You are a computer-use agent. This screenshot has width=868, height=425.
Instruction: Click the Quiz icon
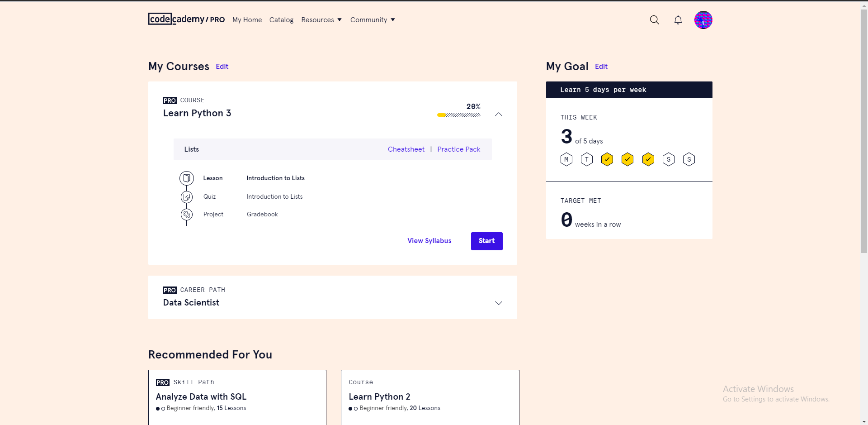[187, 197]
